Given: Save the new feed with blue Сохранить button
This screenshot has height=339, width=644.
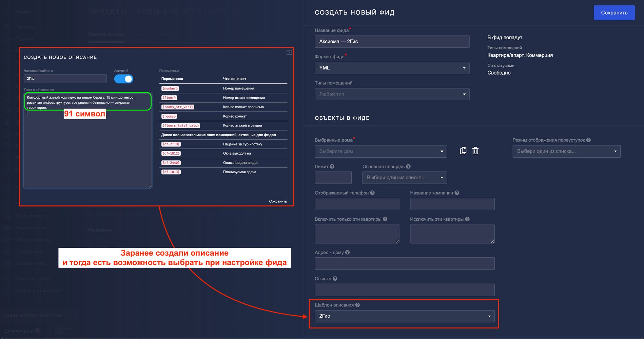Looking at the screenshot, I should (x=614, y=13).
